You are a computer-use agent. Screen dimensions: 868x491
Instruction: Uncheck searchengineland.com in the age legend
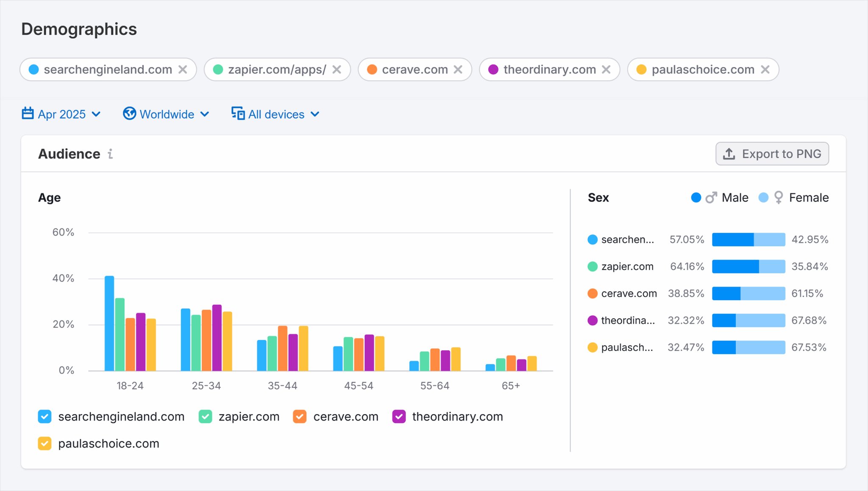point(45,417)
